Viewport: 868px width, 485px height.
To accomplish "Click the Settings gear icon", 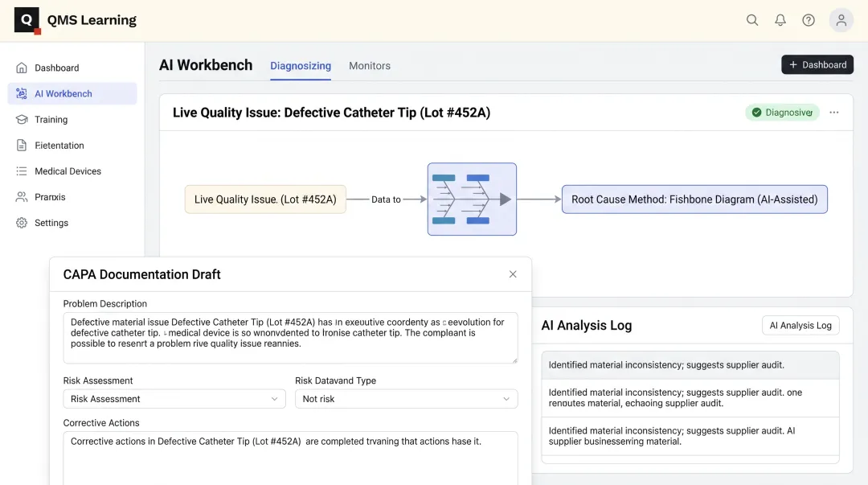I will click(x=22, y=223).
